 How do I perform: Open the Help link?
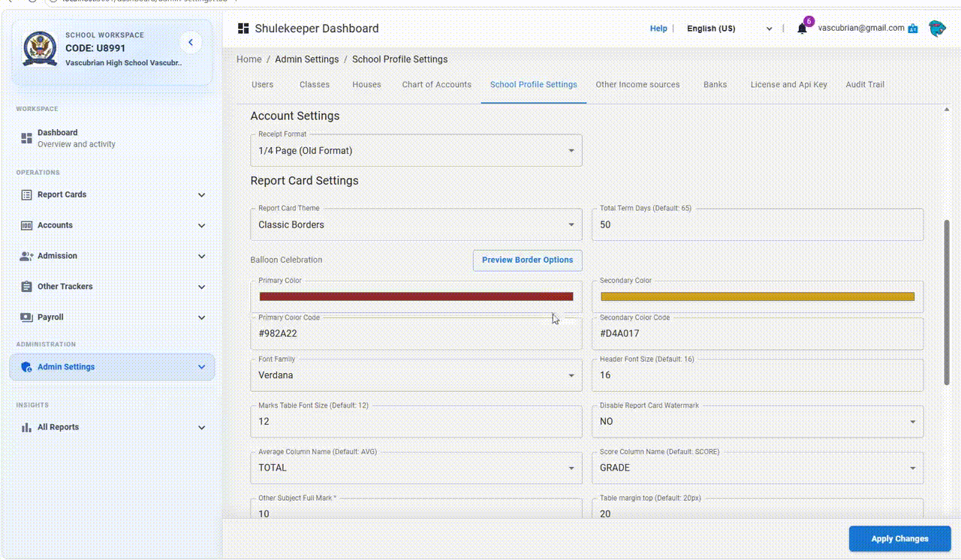(x=658, y=29)
